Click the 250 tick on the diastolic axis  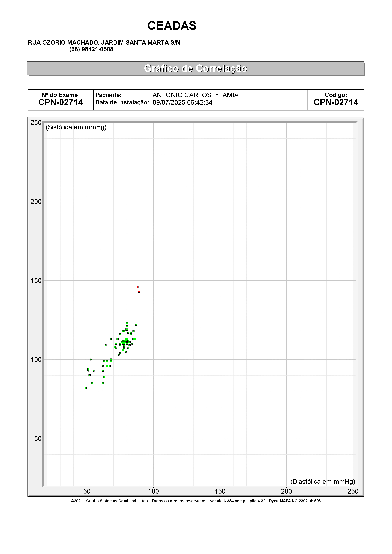pos(353,491)
